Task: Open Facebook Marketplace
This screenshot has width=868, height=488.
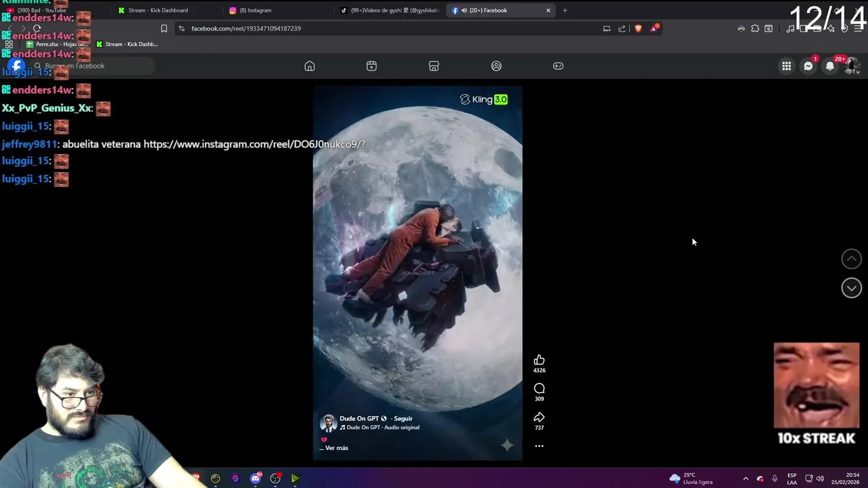Action: pyautogui.click(x=434, y=66)
